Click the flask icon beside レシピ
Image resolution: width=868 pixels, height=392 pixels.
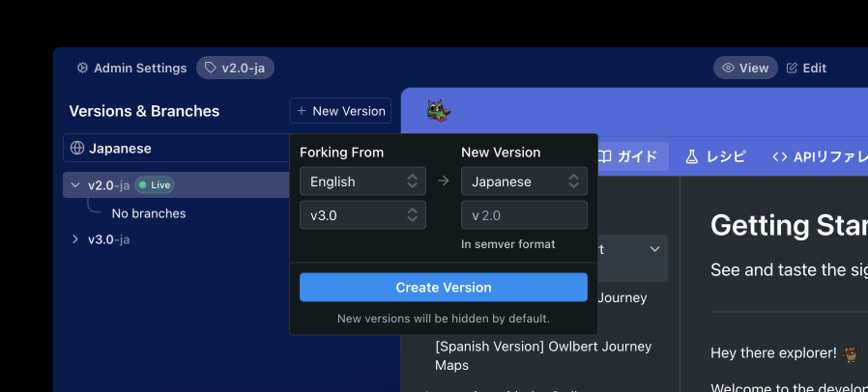(x=691, y=157)
